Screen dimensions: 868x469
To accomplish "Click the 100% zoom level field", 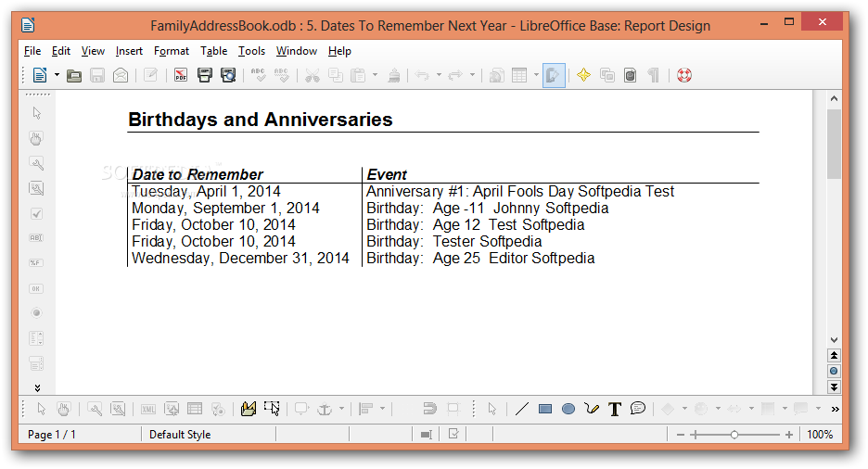I will [x=820, y=435].
